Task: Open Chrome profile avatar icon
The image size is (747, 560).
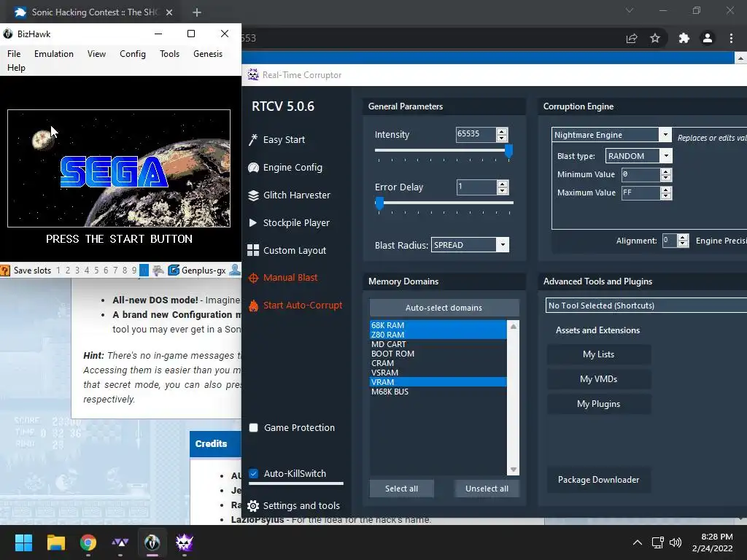Action: coord(708,38)
